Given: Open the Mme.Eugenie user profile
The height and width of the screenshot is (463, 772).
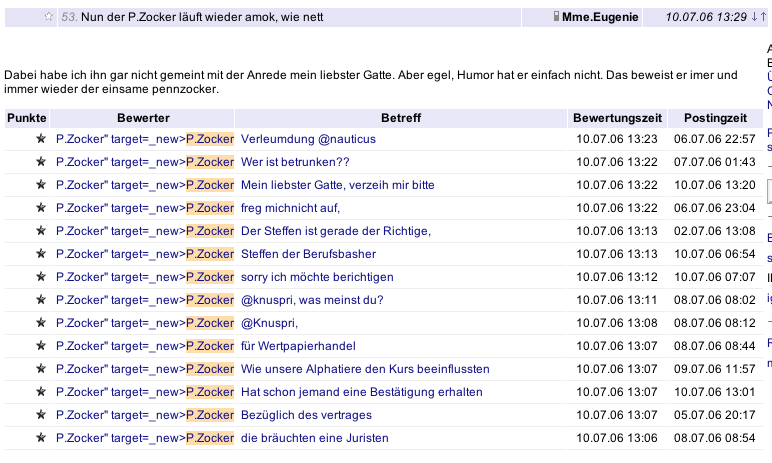Looking at the screenshot, I should coord(612,17).
